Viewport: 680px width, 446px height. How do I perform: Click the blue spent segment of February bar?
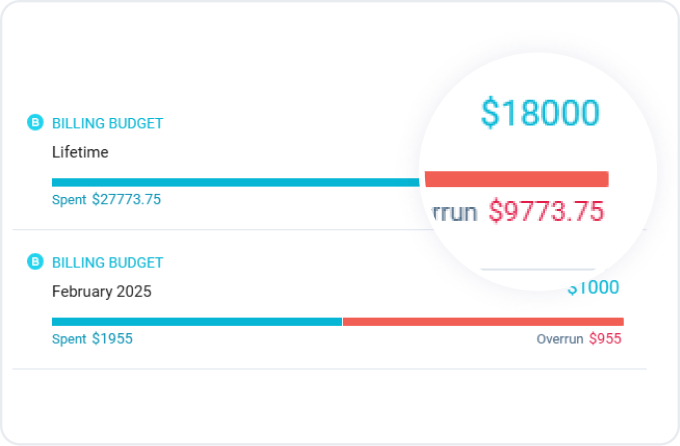(x=197, y=321)
